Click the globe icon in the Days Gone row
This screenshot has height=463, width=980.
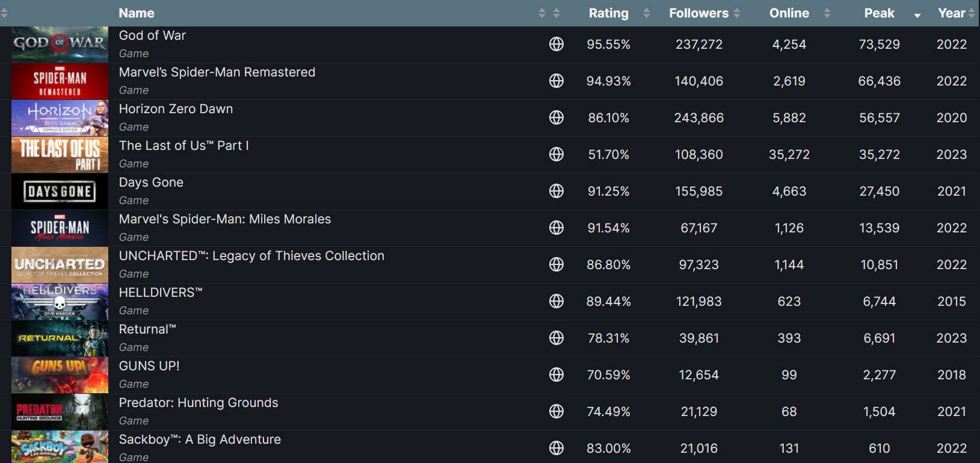pos(556,191)
